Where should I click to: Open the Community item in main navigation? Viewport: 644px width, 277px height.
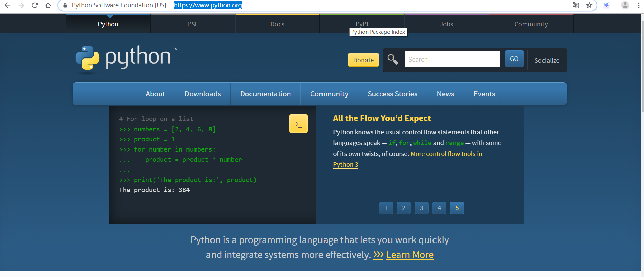[x=329, y=94]
